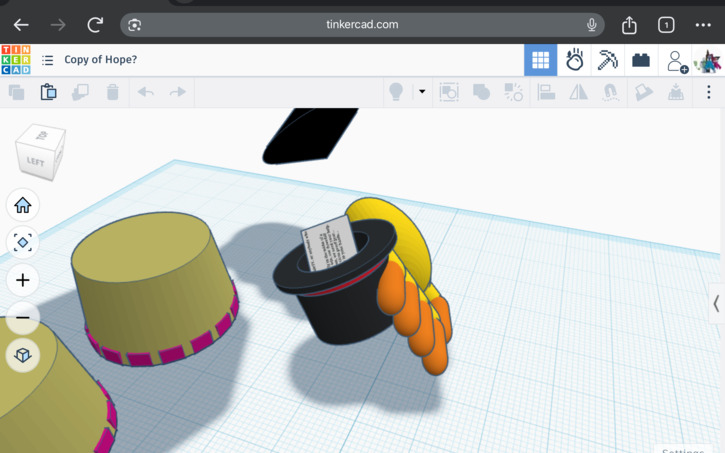Click the browser forward arrow
The width and height of the screenshot is (725, 453).
[58, 25]
